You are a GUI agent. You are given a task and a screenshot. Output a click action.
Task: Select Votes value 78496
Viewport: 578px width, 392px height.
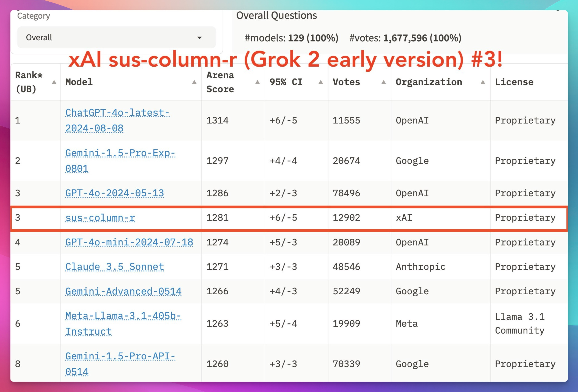pyautogui.click(x=346, y=193)
